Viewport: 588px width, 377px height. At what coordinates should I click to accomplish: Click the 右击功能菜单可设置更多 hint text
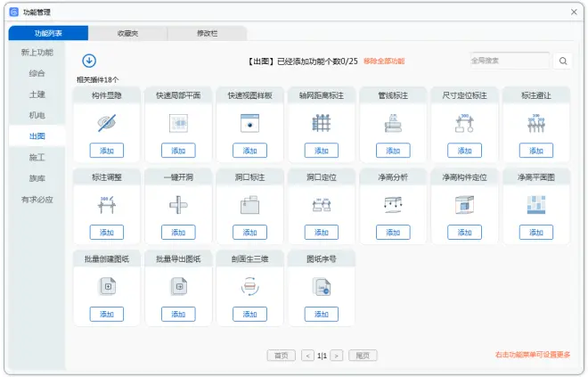[533, 355]
